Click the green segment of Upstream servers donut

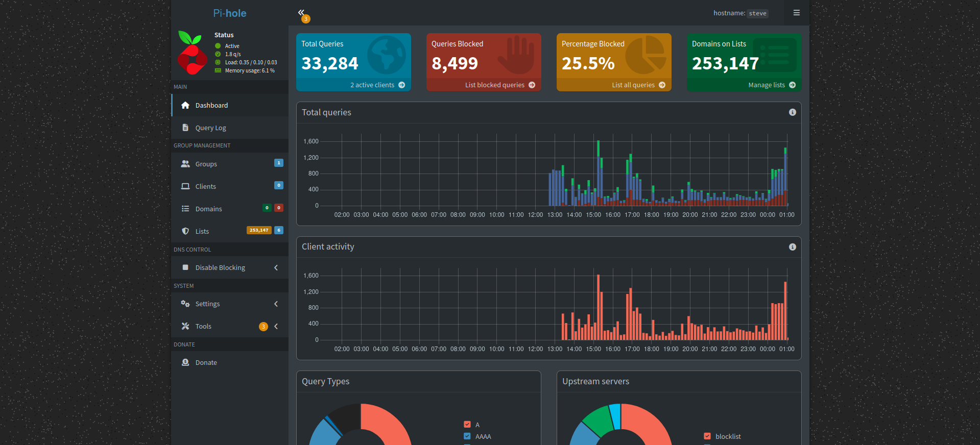598,422
